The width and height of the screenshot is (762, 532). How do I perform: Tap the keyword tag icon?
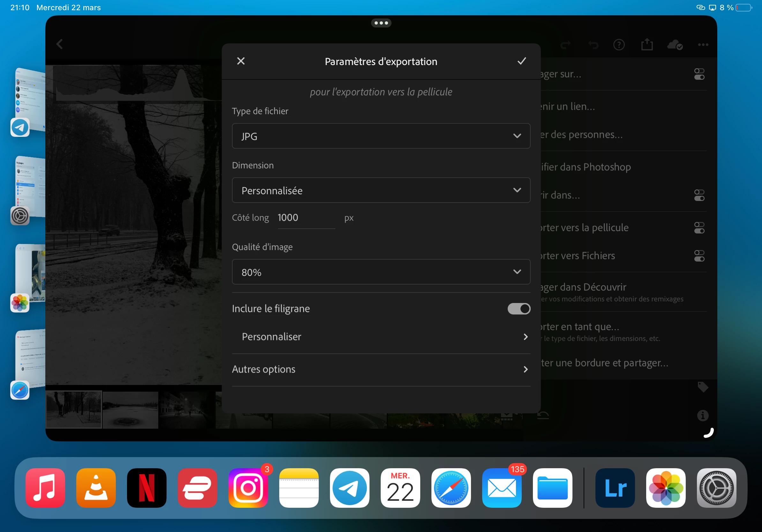click(x=703, y=387)
